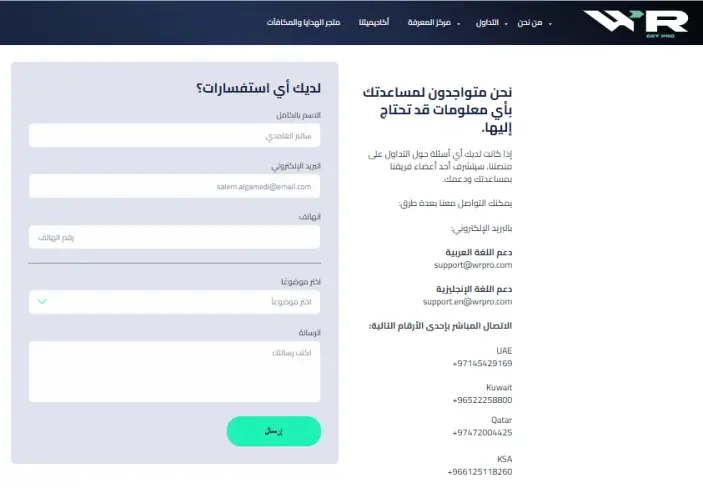Click the green إرسال submit button
703x488 pixels.
[x=273, y=431]
